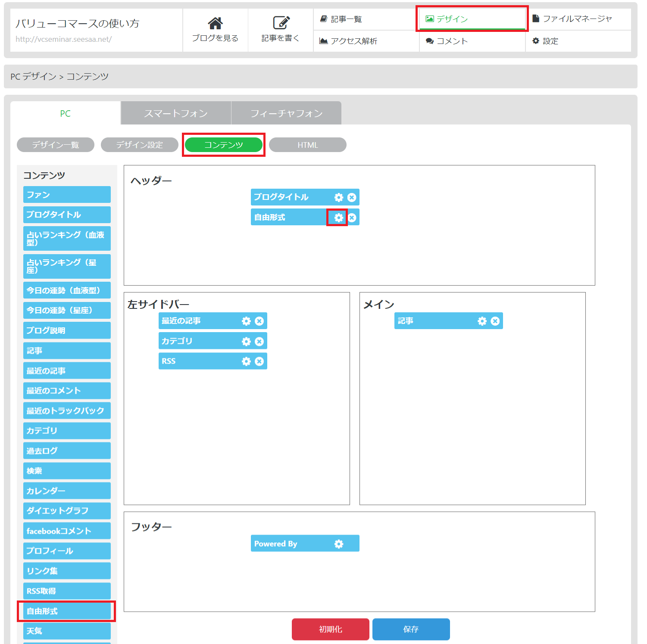Switch to the スマートフォン tab

click(176, 113)
